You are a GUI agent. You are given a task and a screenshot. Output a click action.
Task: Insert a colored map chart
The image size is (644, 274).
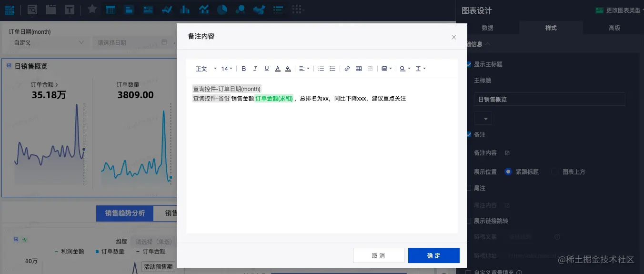click(x=259, y=9)
